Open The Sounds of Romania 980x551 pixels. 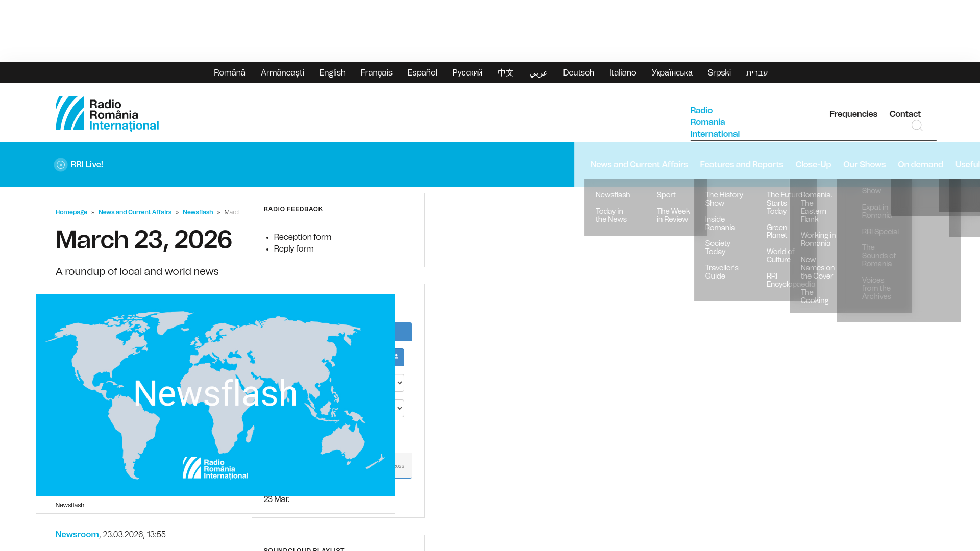pyautogui.click(x=878, y=256)
